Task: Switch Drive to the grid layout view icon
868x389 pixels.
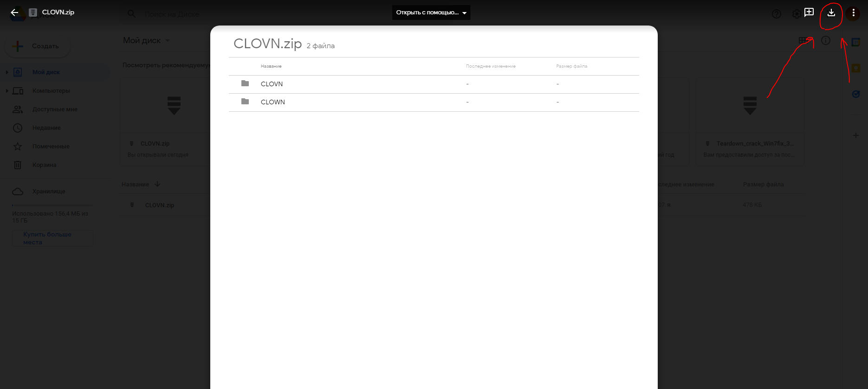Action: 803,40
